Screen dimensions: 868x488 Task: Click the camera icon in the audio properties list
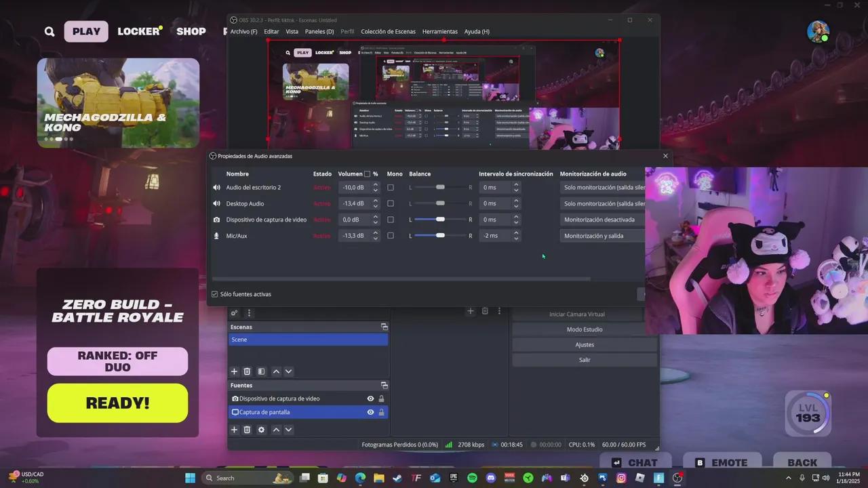pos(216,220)
